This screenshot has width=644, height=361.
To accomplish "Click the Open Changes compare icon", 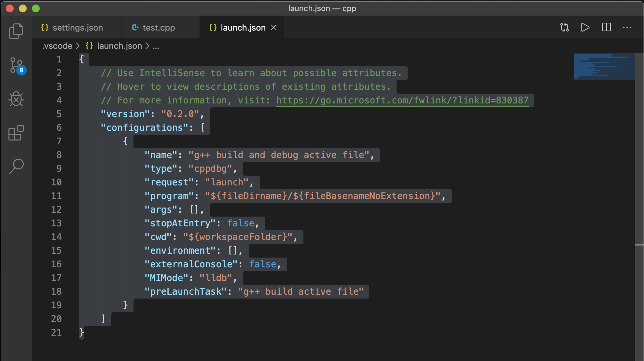I will pos(564,27).
